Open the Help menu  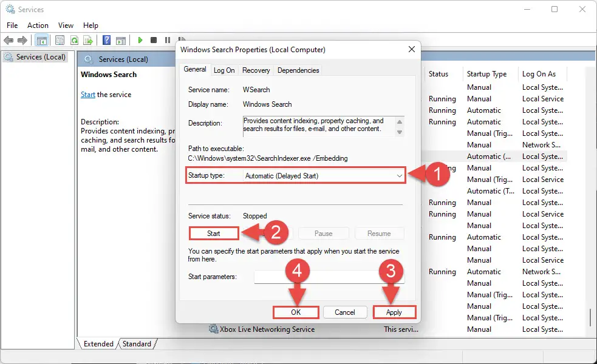coord(90,25)
